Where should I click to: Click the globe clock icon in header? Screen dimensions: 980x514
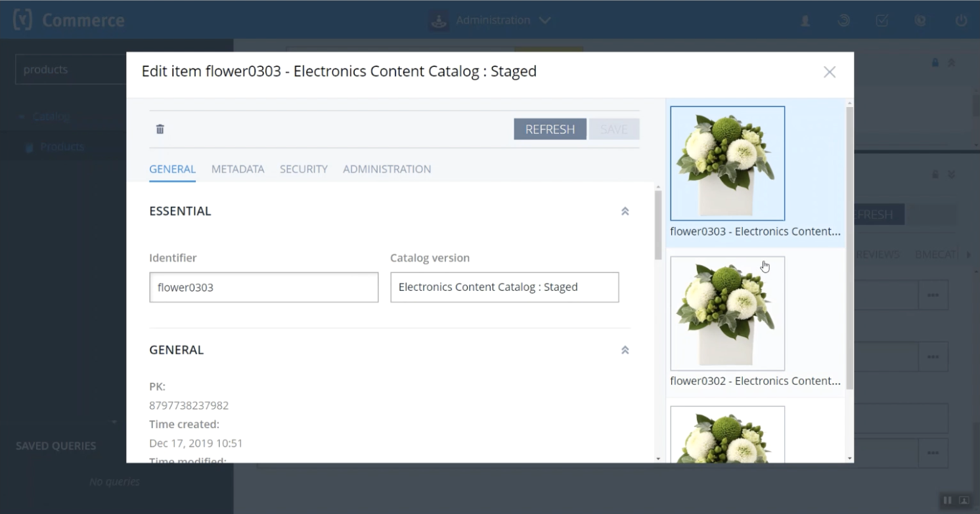(x=920, y=21)
